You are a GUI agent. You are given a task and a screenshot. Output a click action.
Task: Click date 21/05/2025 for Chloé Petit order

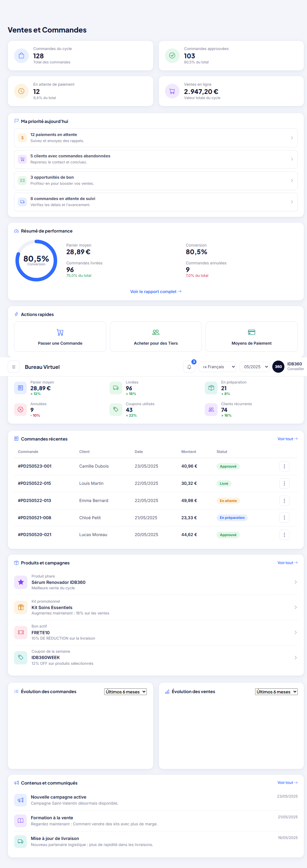point(146,518)
